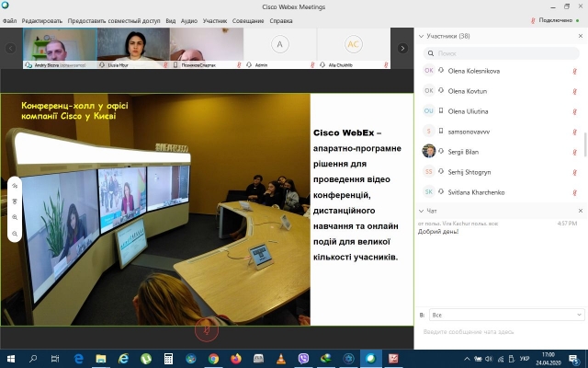588x368 pixels.
Task: Click the zoom out magnifier on slide toolbar
Action: point(15,234)
